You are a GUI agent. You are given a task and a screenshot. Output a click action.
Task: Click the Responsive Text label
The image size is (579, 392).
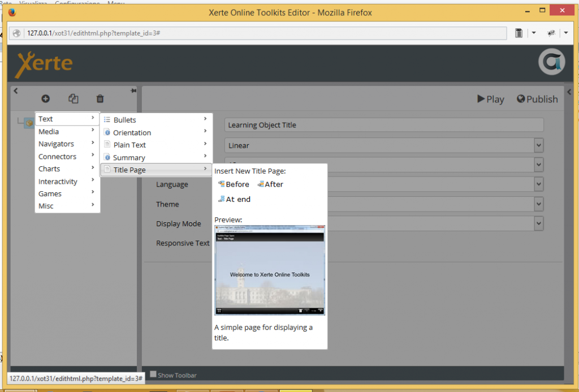(183, 243)
